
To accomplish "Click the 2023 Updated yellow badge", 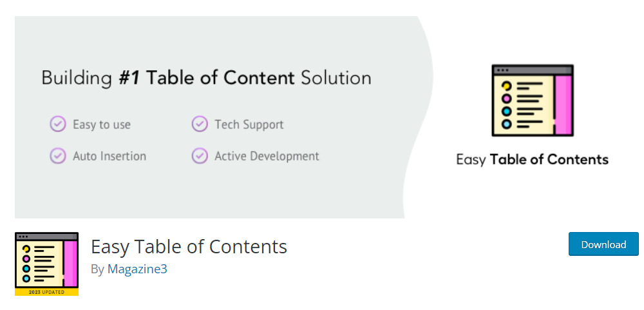I will pyautogui.click(x=46, y=292).
